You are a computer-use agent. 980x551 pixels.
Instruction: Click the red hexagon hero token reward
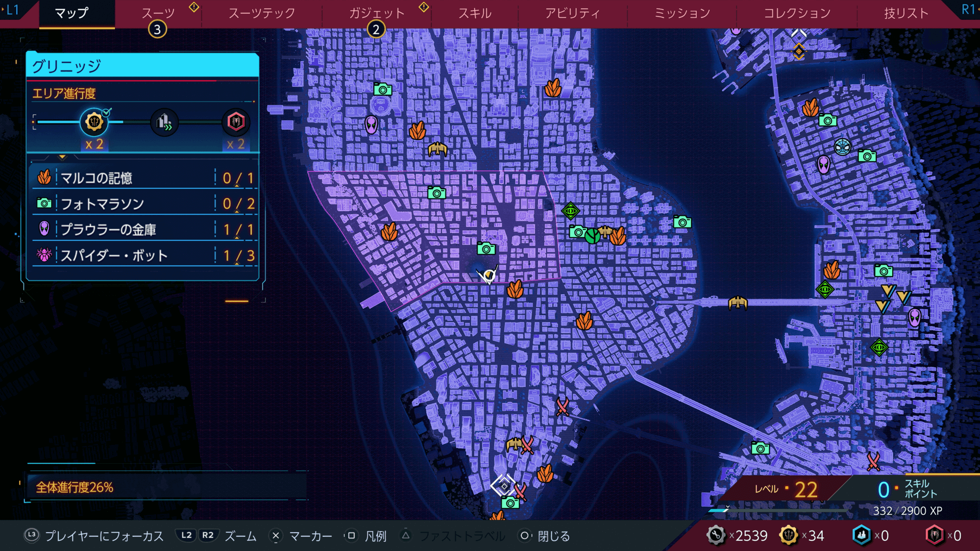(x=235, y=122)
